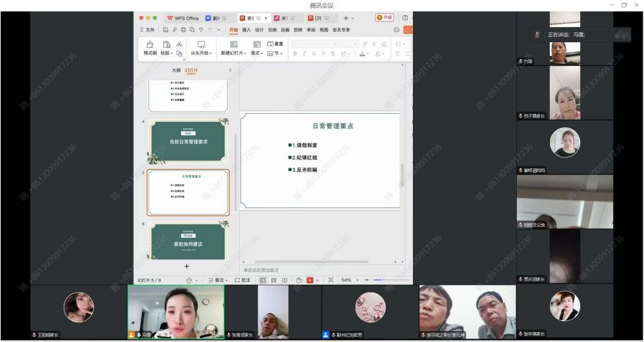Open the From Beginning (从头开始) dropdown
This screenshot has width=644, height=342.
(201, 53)
